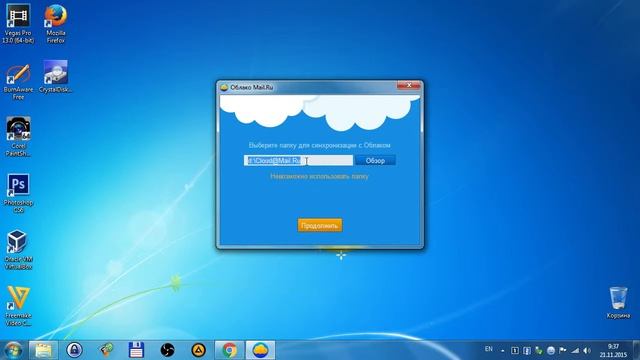Click the cloud icon in dialog title bar

click(x=224, y=87)
